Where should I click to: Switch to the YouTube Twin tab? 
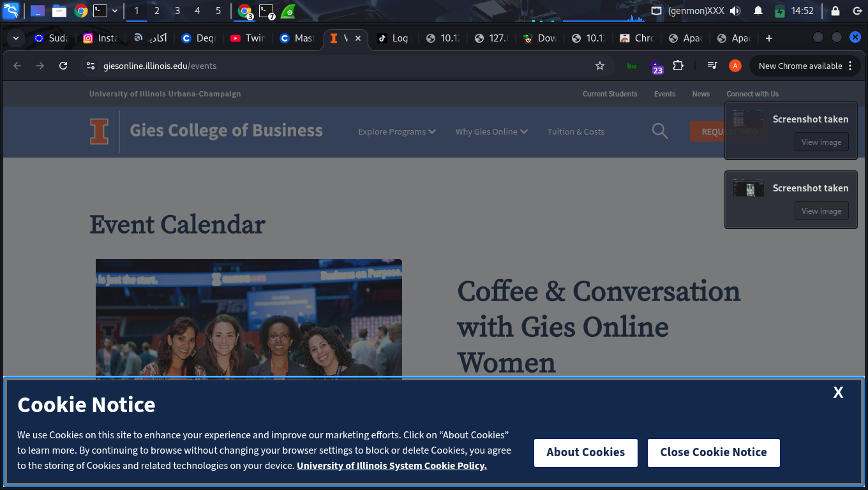[x=248, y=38]
